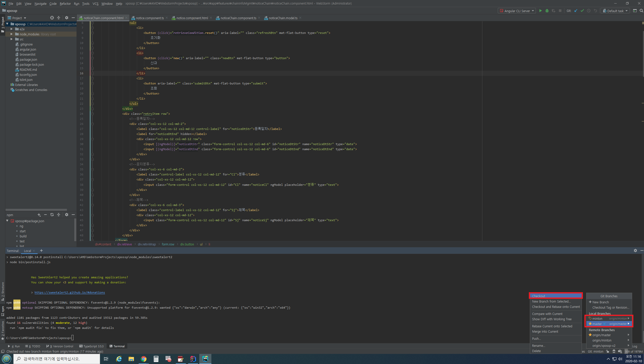Viewport: 644px width, 364px height.
Task: Click memory indicator 309 of 1979M
Action: tap(634, 351)
